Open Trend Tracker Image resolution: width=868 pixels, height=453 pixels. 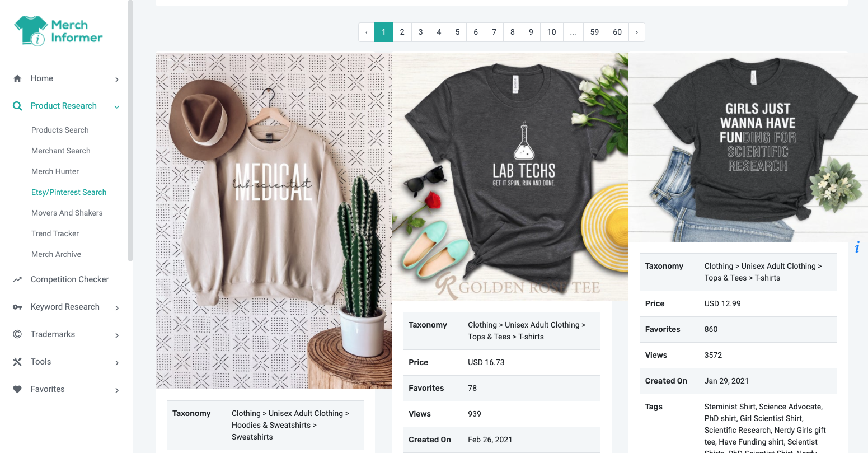(x=55, y=233)
